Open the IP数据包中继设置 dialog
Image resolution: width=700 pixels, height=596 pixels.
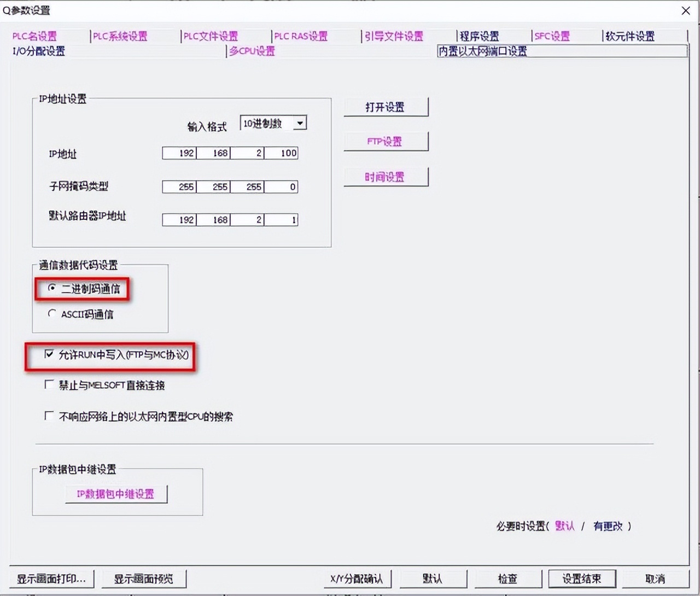click(116, 494)
